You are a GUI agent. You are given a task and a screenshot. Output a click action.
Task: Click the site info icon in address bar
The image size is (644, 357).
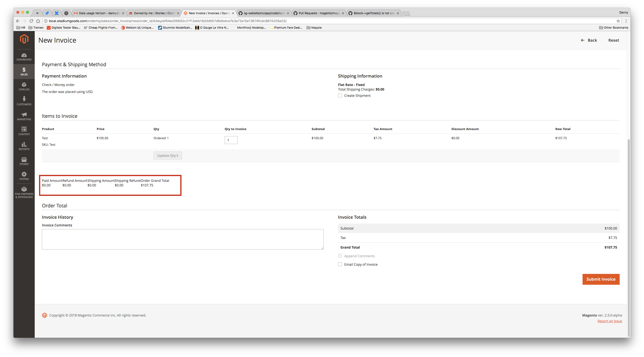46,21
